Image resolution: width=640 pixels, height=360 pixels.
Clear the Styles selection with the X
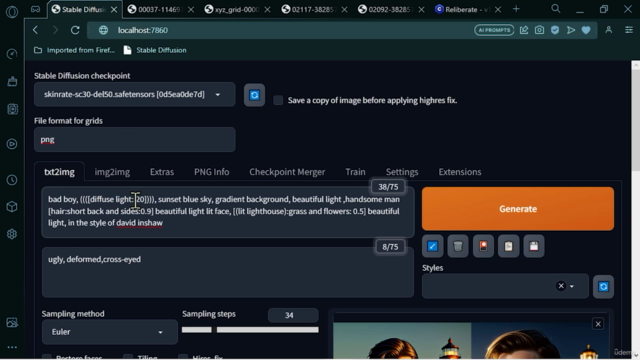coord(561,286)
